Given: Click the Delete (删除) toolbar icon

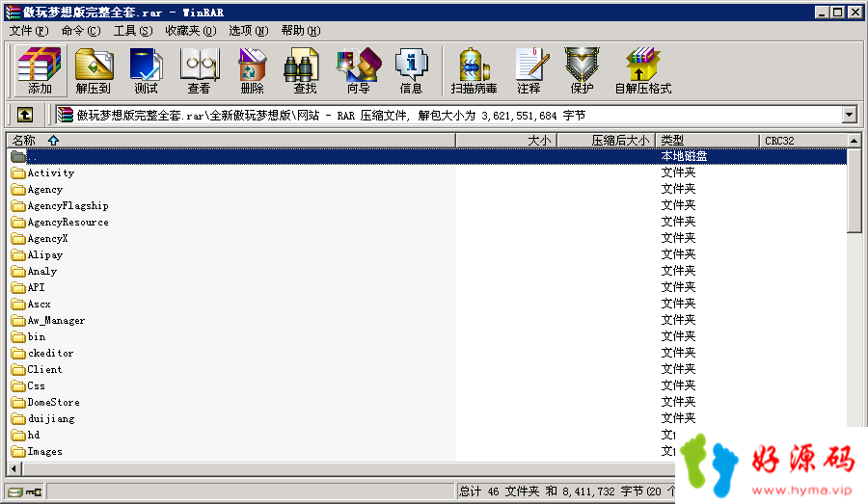Looking at the screenshot, I should click(x=252, y=70).
